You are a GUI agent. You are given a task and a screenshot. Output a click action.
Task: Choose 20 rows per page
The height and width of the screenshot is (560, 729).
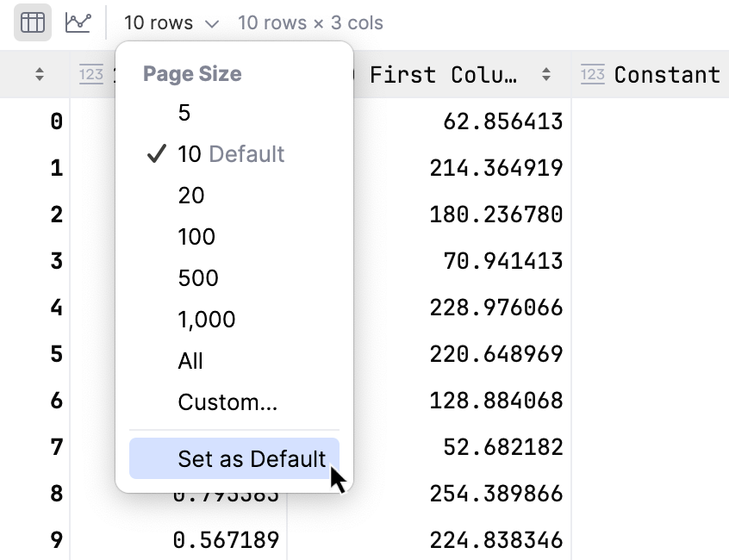[x=191, y=196]
